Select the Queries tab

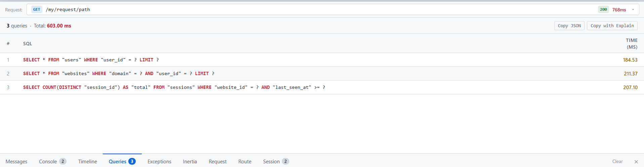122,162
